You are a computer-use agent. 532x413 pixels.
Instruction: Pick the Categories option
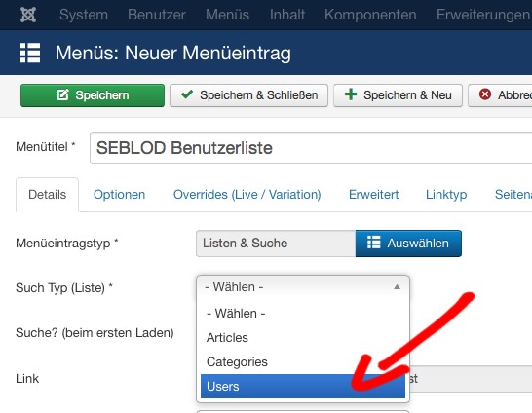pyautogui.click(x=303, y=361)
